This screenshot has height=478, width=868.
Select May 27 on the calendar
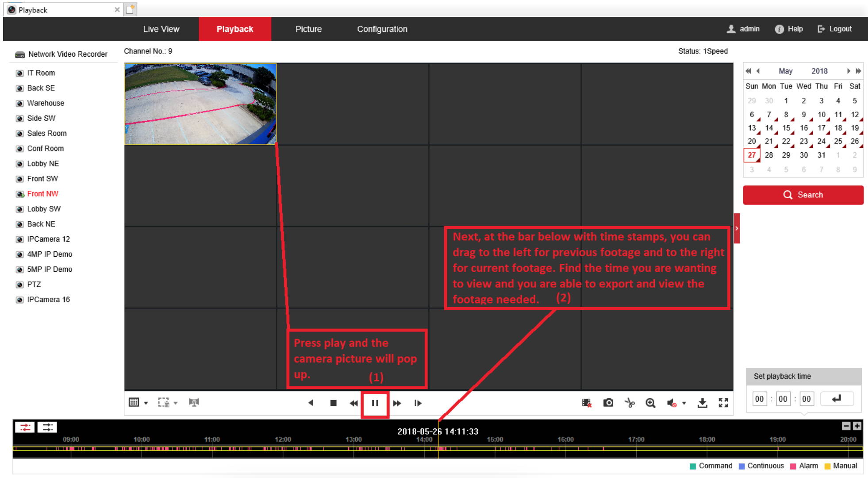pyautogui.click(x=752, y=155)
